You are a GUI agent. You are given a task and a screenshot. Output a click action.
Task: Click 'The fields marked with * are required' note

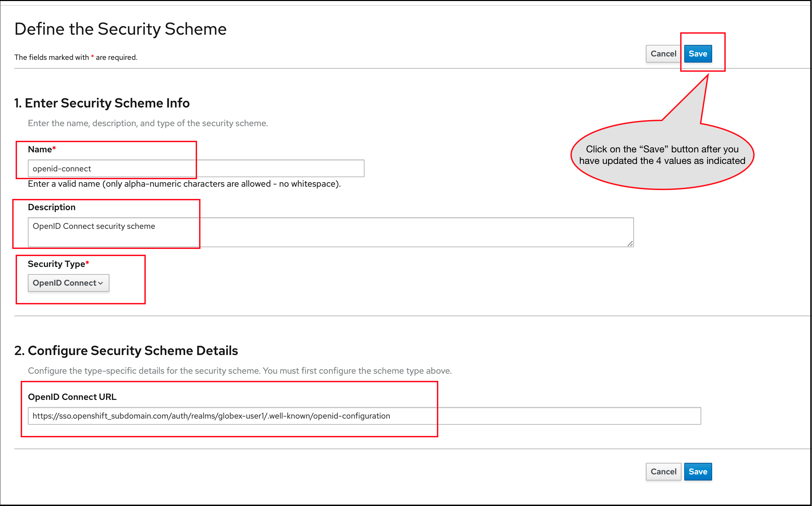76,57
